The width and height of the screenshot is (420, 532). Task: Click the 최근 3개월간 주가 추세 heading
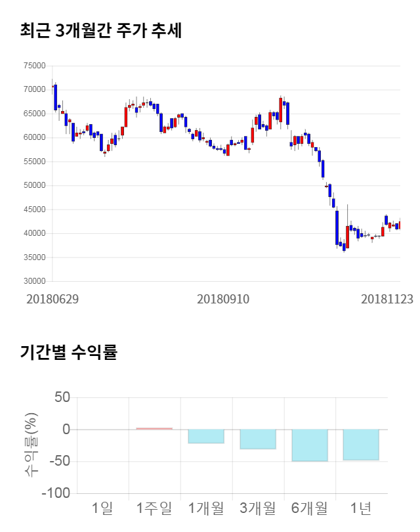(101, 30)
